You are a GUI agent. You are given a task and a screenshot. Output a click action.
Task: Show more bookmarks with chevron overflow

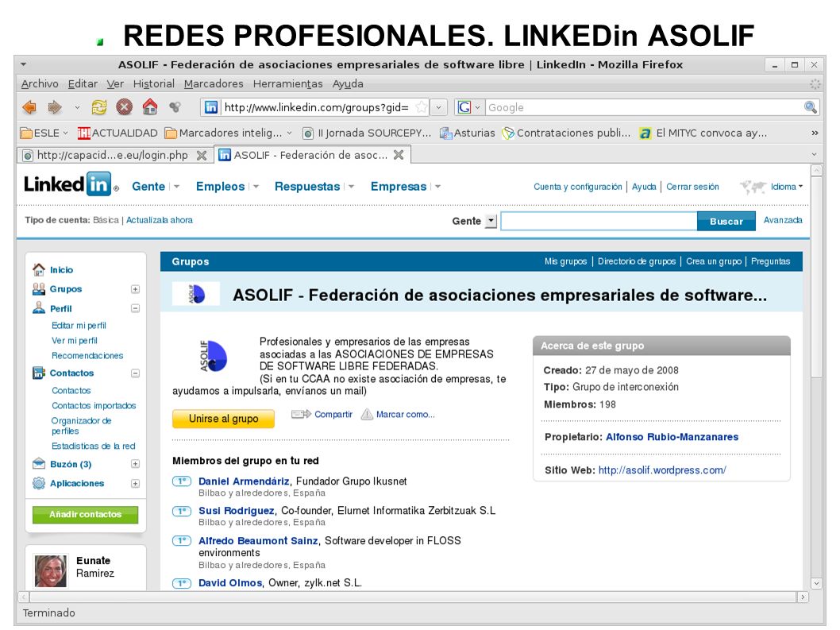(x=815, y=133)
